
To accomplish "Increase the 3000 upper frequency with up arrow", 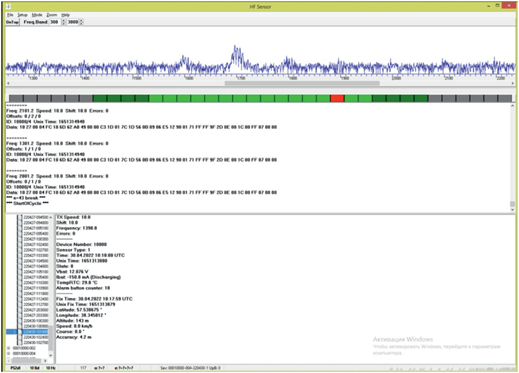I will click(x=81, y=20).
